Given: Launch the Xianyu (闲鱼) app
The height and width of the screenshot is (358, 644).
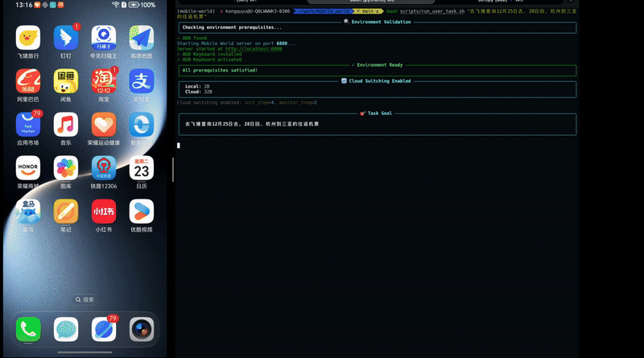Looking at the screenshot, I should (66, 81).
